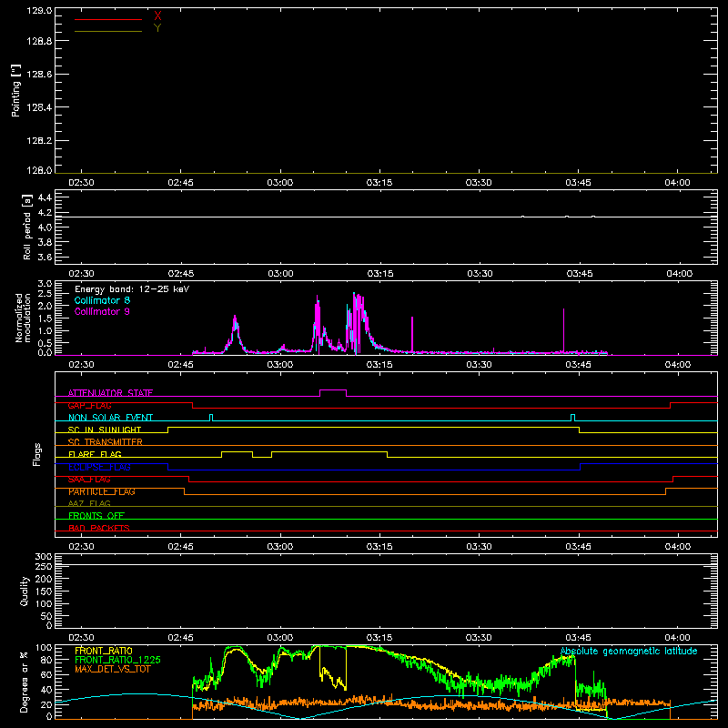
Task: Click the SC_TRANSMITTER flag label
Action: [x=105, y=442]
